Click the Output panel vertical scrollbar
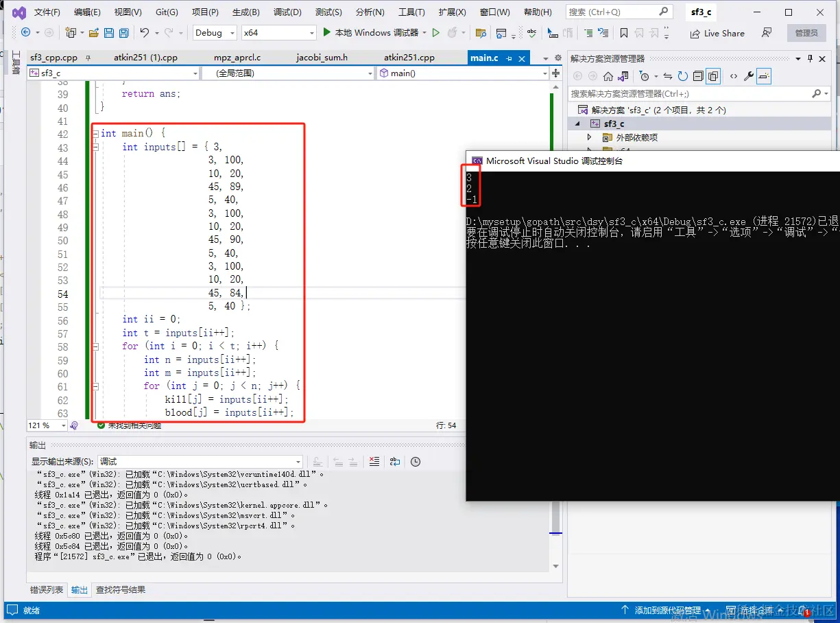Viewport: 840px width, 623px height. point(556,520)
